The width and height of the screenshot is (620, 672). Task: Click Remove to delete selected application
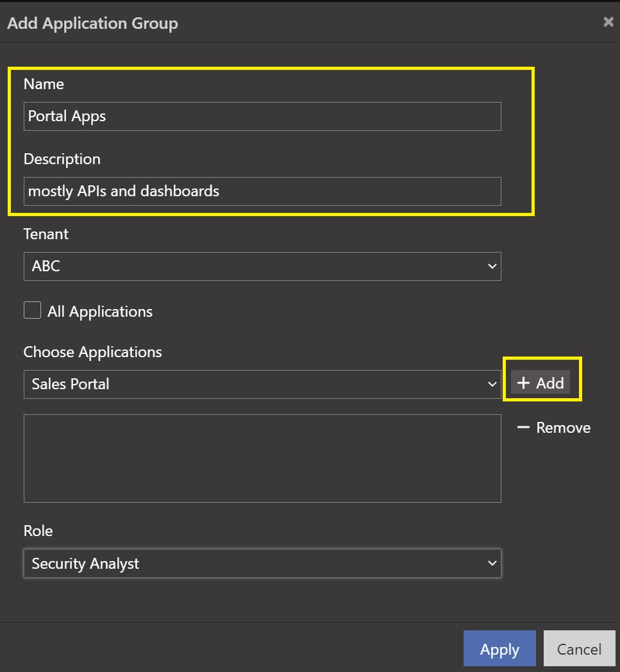click(x=554, y=428)
